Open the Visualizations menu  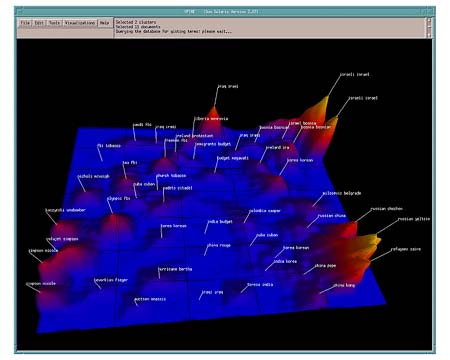click(80, 23)
